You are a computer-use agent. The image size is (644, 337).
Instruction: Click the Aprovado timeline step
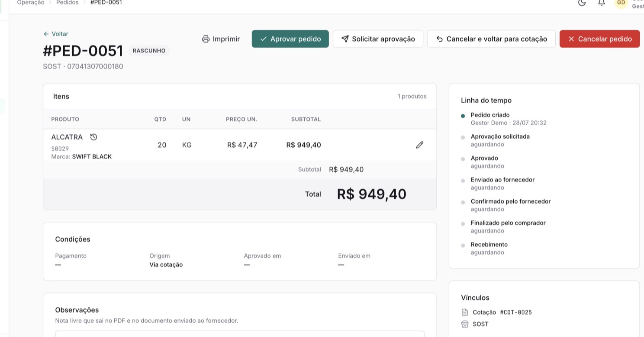click(x=484, y=158)
